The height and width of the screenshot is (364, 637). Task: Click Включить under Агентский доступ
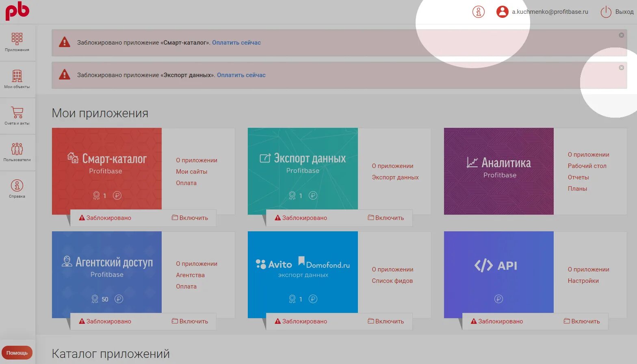click(x=190, y=321)
